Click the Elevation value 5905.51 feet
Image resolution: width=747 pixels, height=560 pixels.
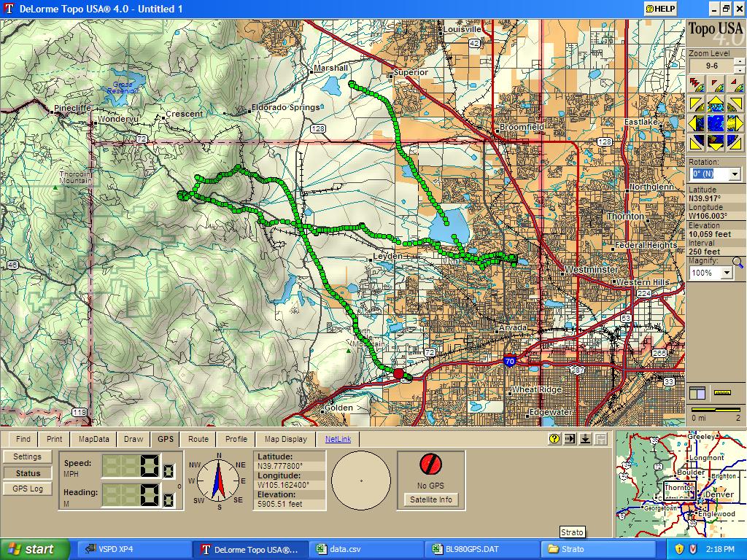279,503
